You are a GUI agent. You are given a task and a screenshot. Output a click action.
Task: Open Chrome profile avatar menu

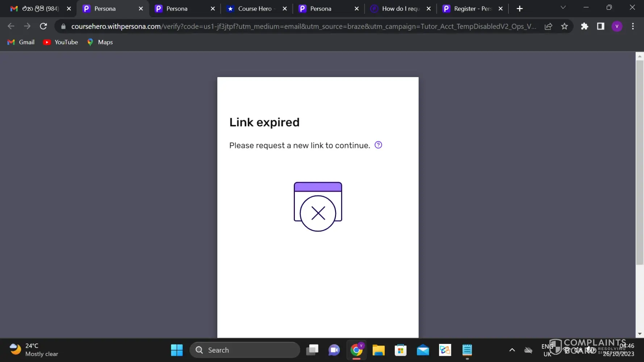click(x=617, y=26)
